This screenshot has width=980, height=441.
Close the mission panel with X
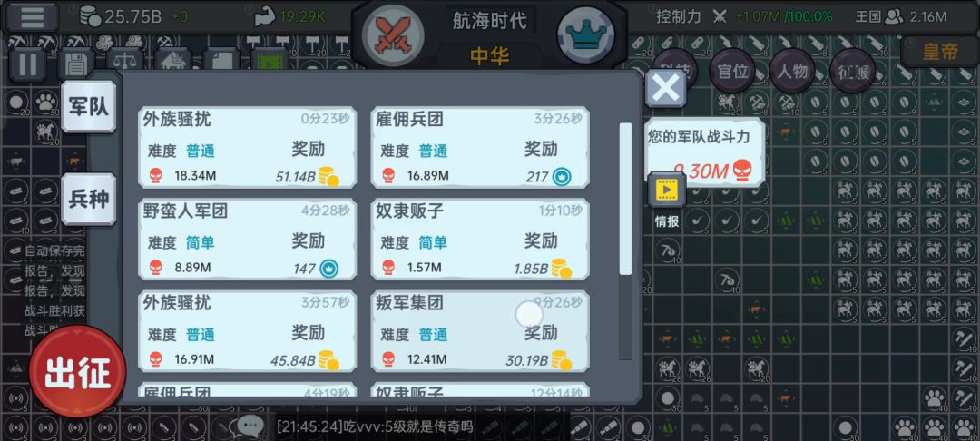click(x=666, y=88)
